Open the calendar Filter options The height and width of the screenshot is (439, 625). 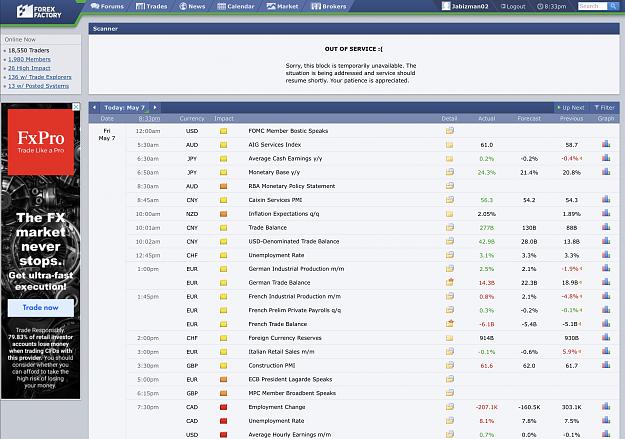[x=604, y=108]
